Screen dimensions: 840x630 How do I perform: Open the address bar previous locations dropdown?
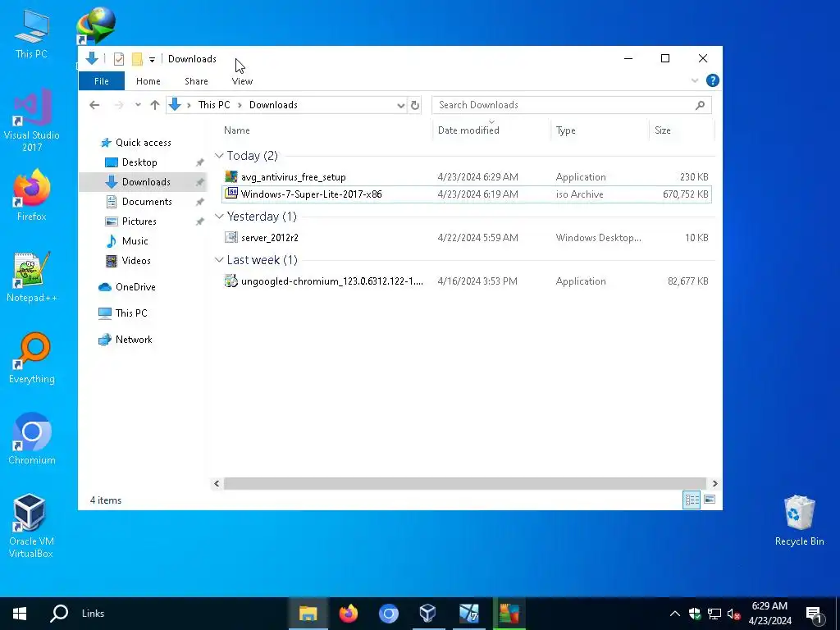coord(400,106)
